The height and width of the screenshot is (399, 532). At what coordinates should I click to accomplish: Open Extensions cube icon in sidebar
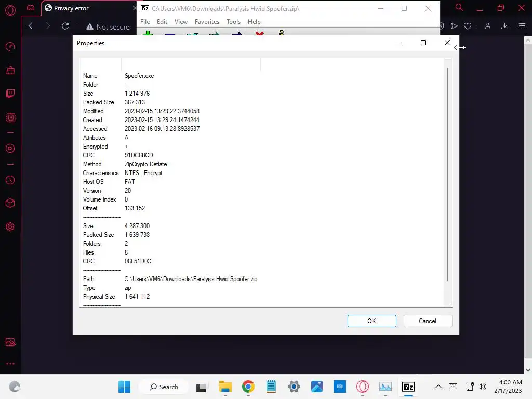(x=10, y=203)
